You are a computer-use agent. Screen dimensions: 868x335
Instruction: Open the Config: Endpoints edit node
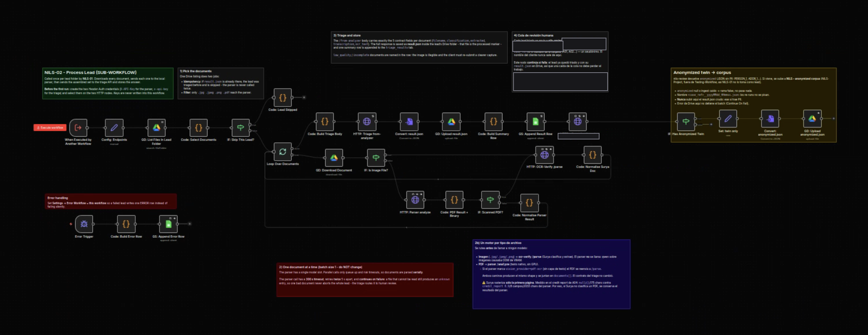coord(114,128)
